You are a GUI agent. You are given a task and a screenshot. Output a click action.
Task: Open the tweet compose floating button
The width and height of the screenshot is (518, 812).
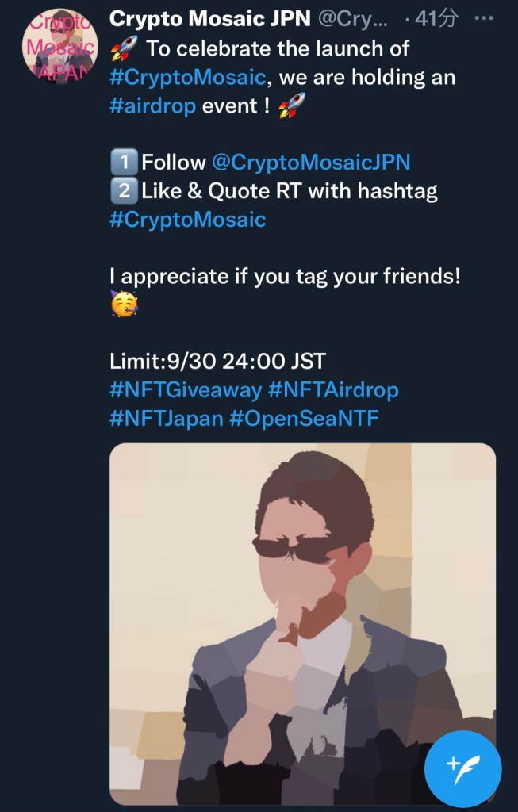(x=462, y=768)
